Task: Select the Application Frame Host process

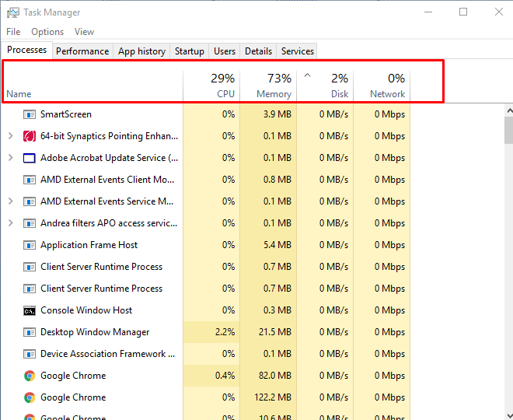Action: point(206,245)
